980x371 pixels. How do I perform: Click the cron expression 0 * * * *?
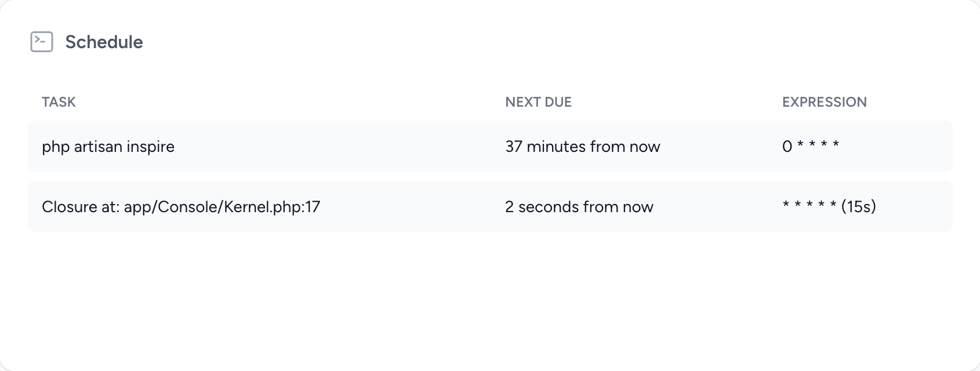[x=811, y=146]
